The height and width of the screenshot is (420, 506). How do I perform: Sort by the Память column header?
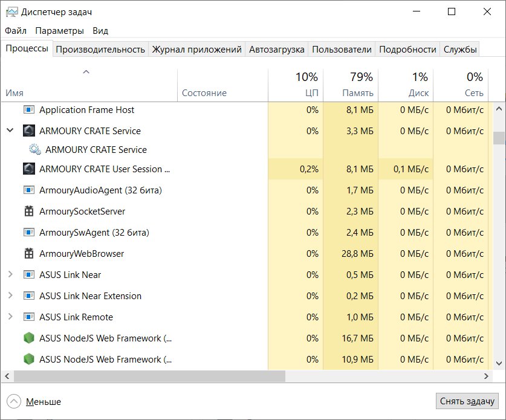[x=351, y=85]
